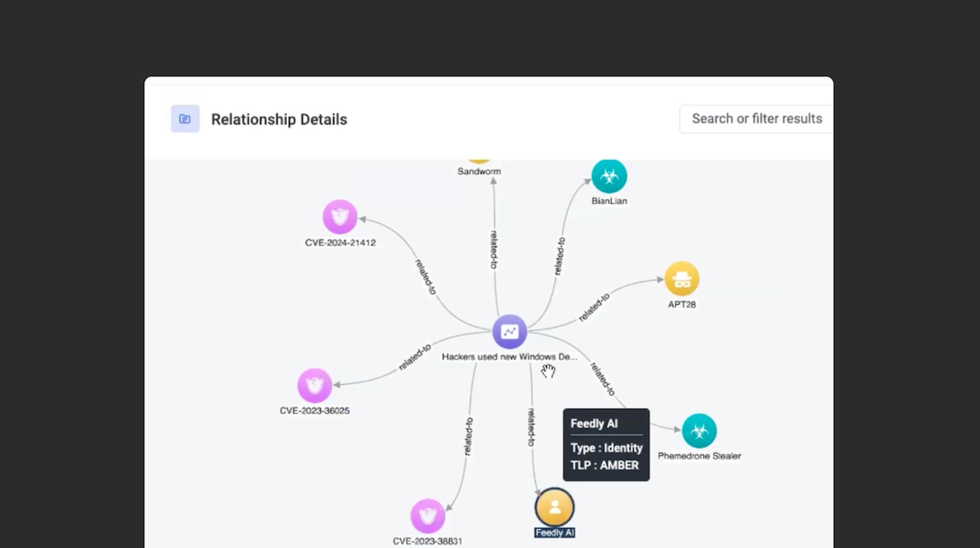Click the related-to edge toward APT28
The height and width of the screenshot is (548, 980).
click(595, 306)
